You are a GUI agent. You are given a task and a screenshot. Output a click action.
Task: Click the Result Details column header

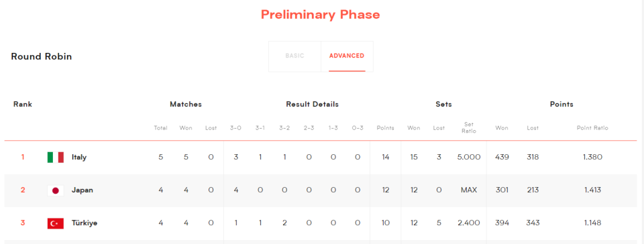312,104
